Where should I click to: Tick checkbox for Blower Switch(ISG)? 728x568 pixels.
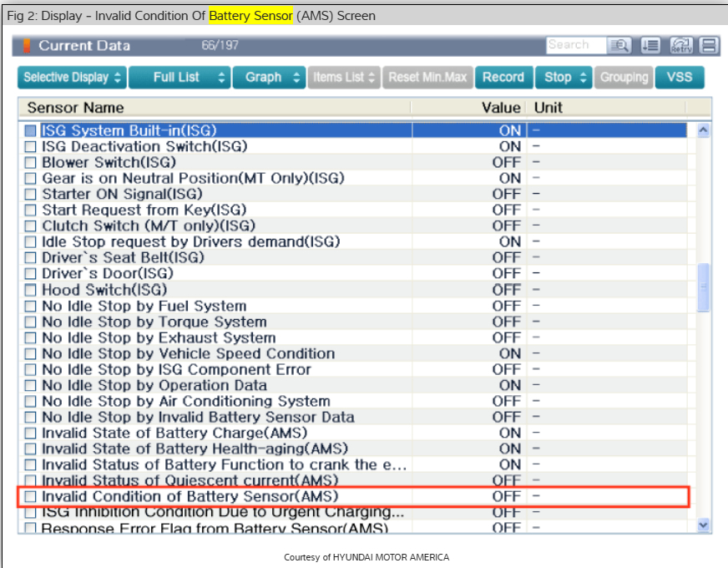point(30,163)
